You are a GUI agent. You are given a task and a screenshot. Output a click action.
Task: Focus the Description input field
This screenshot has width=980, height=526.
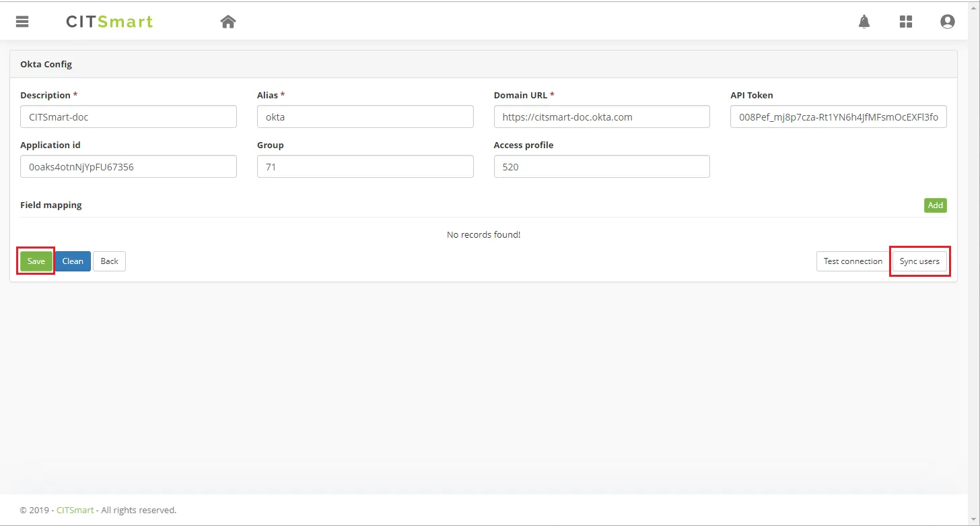[129, 117]
